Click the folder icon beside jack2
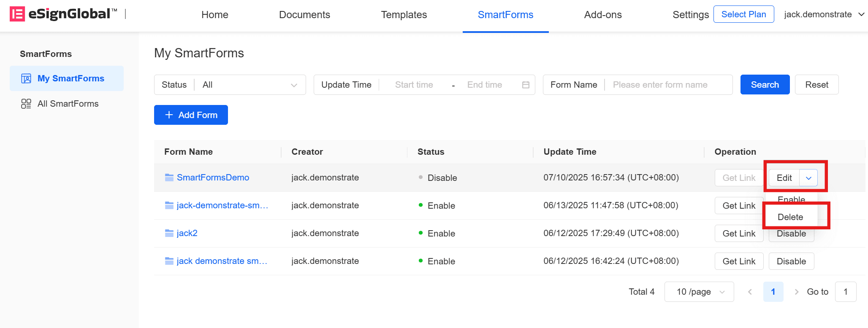The width and height of the screenshot is (868, 328). tap(169, 233)
